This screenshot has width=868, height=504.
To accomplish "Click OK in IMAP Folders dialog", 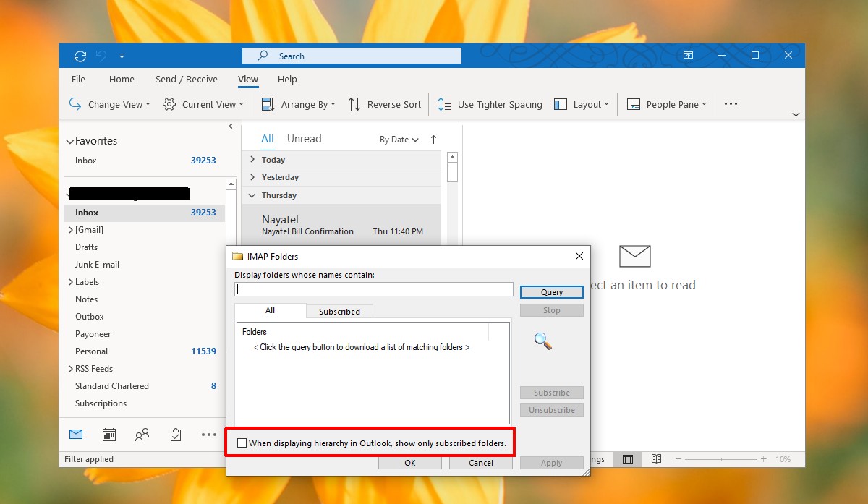I will pyautogui.click(x=410, y=463).
